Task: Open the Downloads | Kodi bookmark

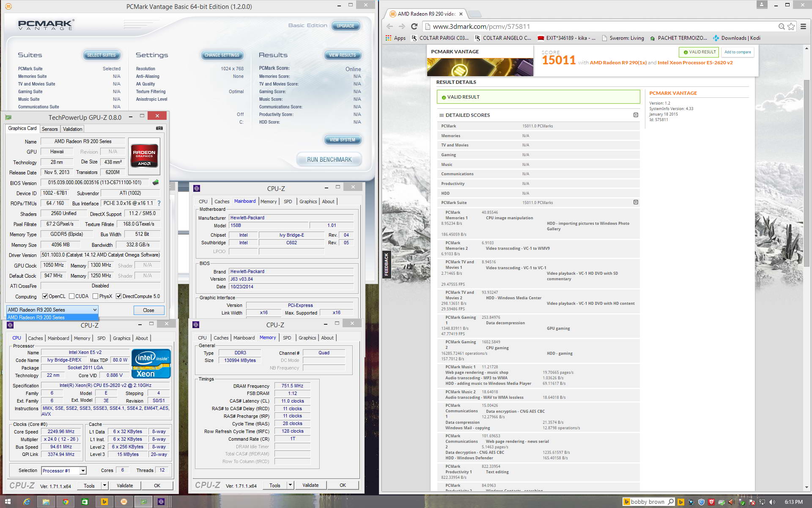Action: click(x=737, y=38)
